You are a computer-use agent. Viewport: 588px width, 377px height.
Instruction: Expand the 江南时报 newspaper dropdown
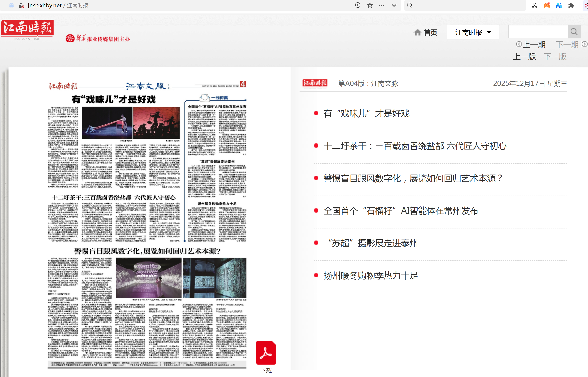[473, 32]
